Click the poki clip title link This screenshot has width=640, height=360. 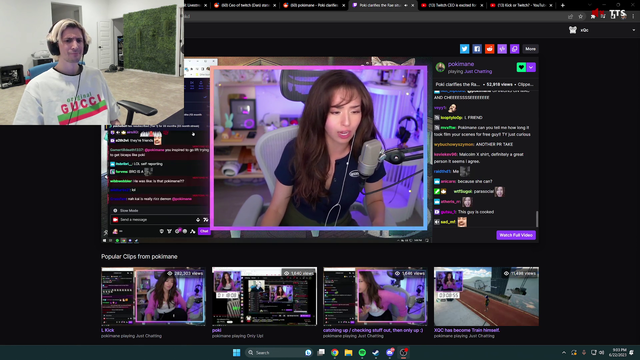click(216, 330)
